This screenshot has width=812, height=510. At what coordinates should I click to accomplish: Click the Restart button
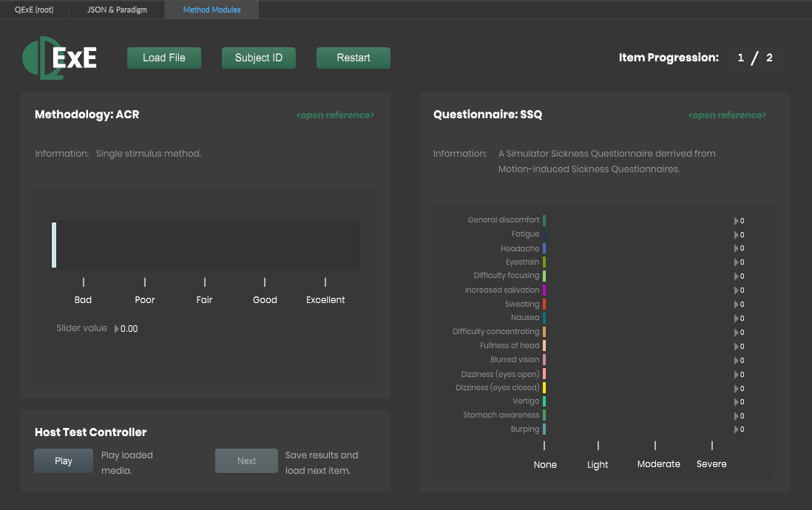click(x=353, y=58)
